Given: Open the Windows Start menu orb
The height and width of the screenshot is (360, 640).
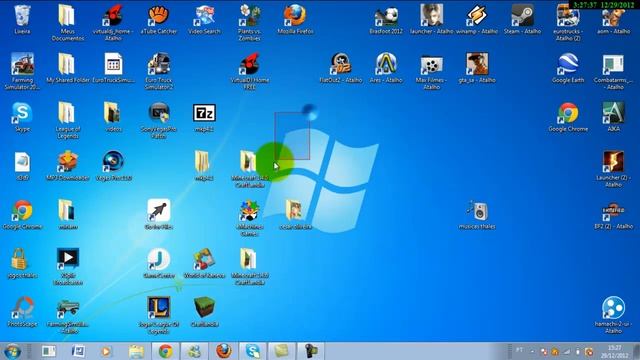Looking at the screenshot, I should pyautogui.click(x=12, y=351).
